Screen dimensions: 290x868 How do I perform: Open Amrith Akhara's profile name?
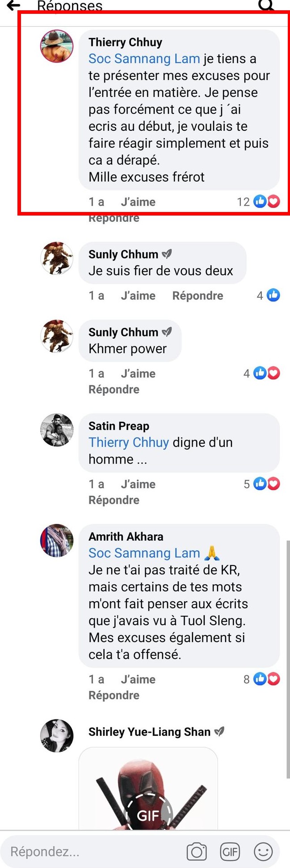click(x=126, y=536)
